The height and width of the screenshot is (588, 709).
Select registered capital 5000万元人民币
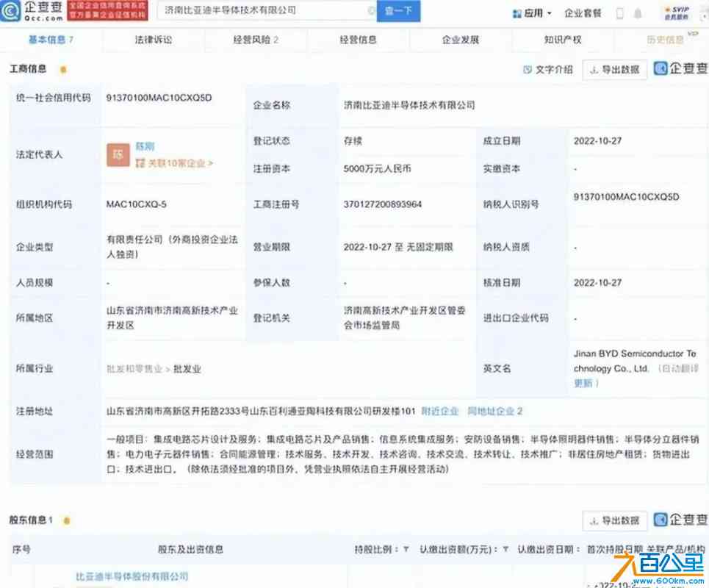[x=377, y=169]
